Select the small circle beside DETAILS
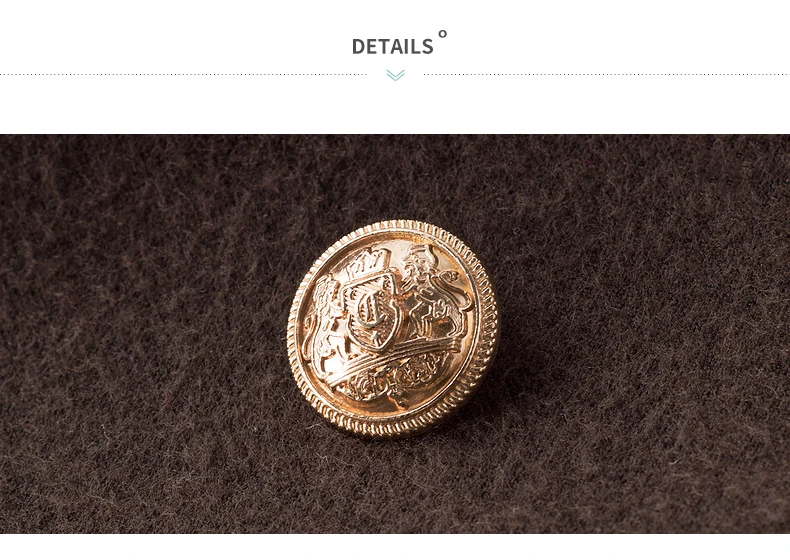 (442, 34)
